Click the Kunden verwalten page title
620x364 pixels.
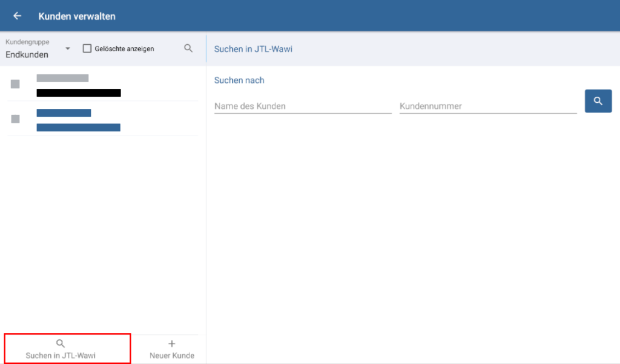77,16
